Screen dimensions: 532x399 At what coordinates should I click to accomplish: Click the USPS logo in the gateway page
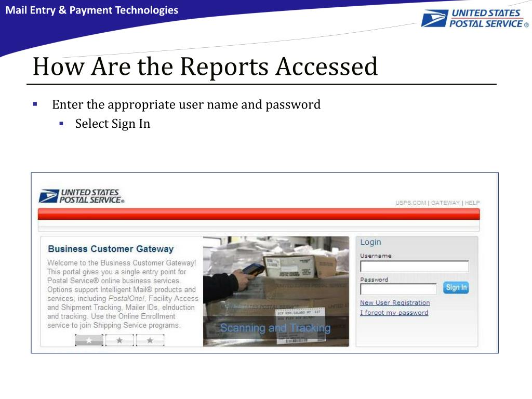[x=82, y=196]
